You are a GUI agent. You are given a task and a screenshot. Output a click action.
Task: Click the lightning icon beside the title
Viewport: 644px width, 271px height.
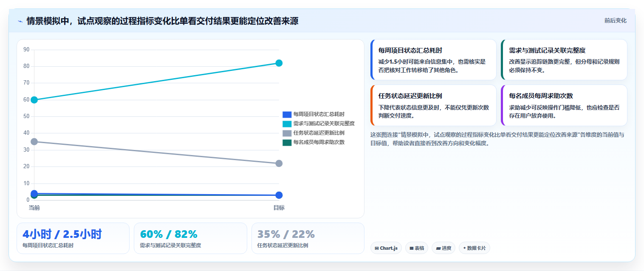pyautogui.click(x=20, y=21)
